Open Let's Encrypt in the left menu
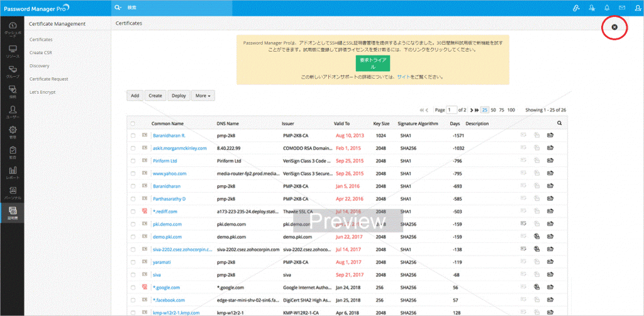The height and width of the screenshot is (316, 644). pyautogui.click(x=43, y=92)
